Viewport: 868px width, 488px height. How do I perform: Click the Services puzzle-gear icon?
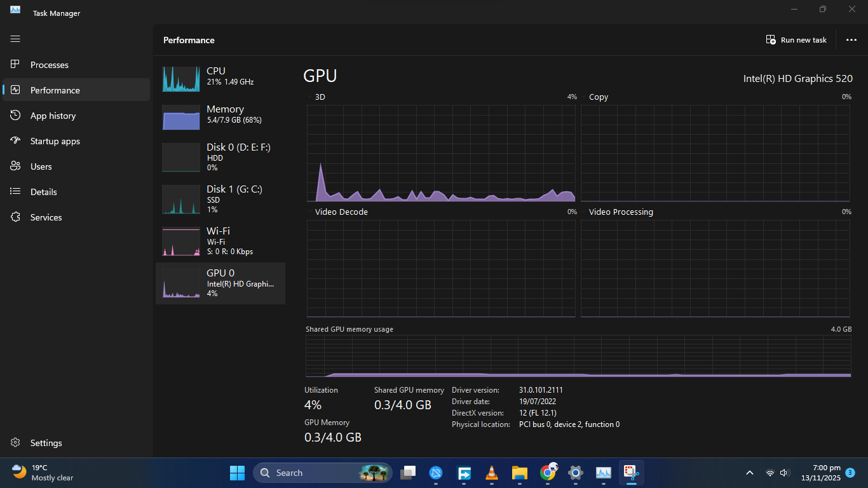(16, 217)
